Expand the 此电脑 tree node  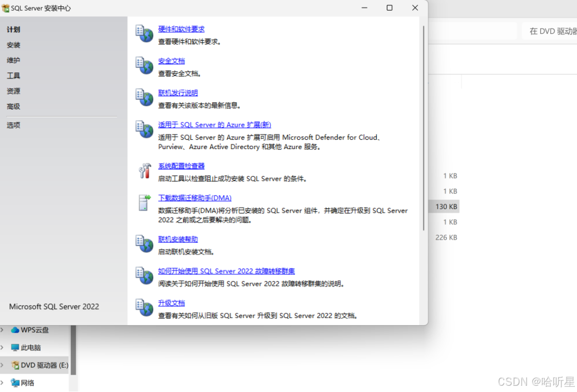pos(2,348)
